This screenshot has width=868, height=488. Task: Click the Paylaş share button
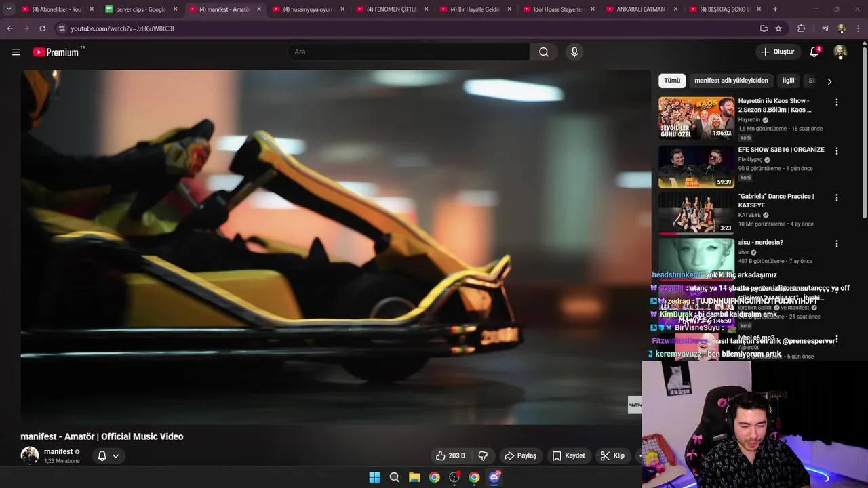click(x=520, y=455)
